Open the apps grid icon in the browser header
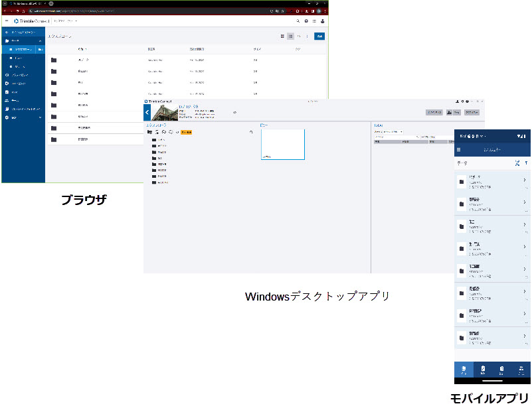The image size is (532, 418). [314, 21]
